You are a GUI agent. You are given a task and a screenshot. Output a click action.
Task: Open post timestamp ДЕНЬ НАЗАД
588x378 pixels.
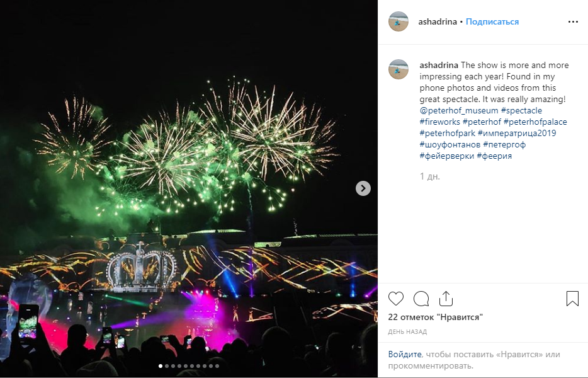(407, 332)
